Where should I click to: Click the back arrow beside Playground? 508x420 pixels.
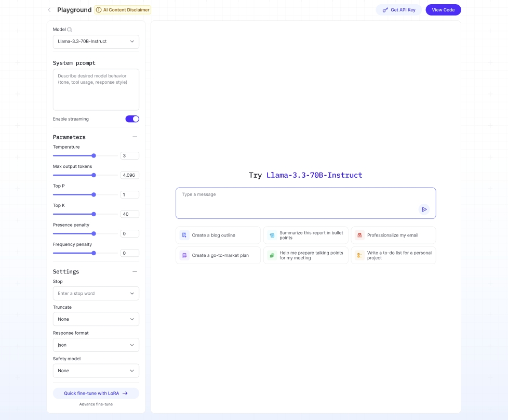click(x=49, y=10)
